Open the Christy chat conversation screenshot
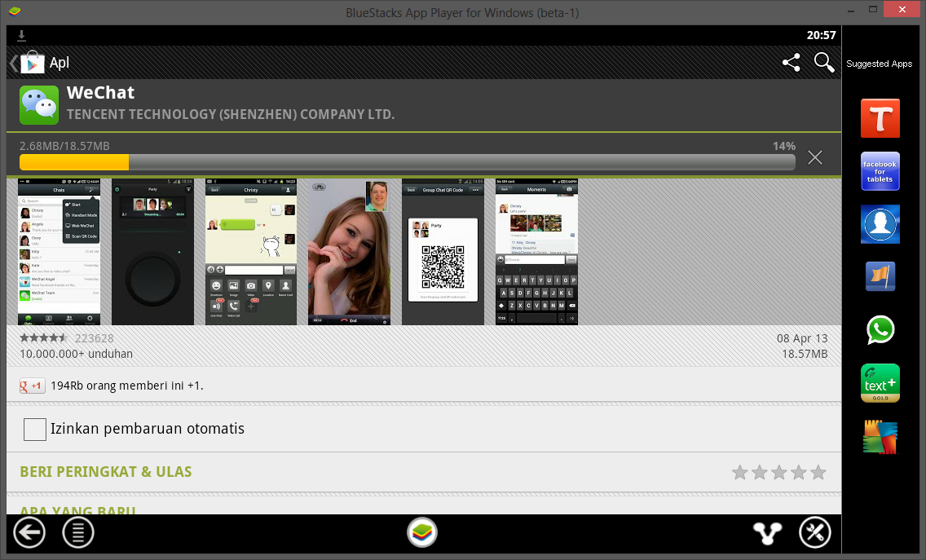 (251, 252)
